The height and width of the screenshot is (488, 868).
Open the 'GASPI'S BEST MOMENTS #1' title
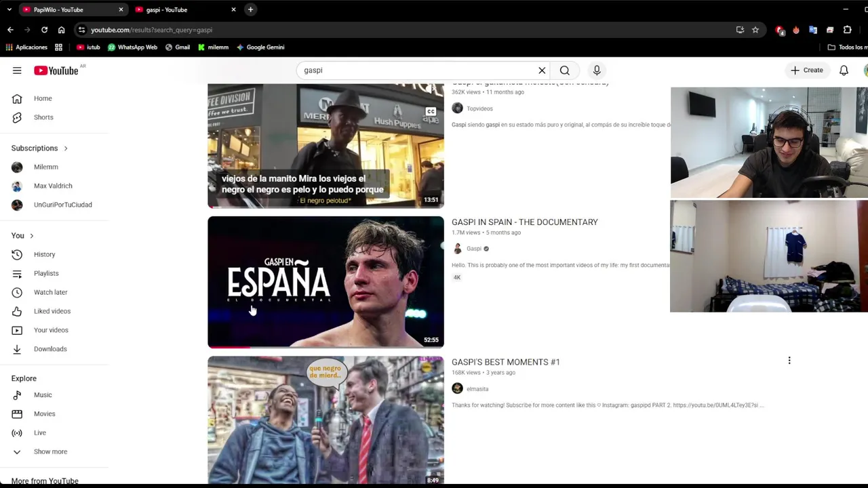(x=506, y=362)
